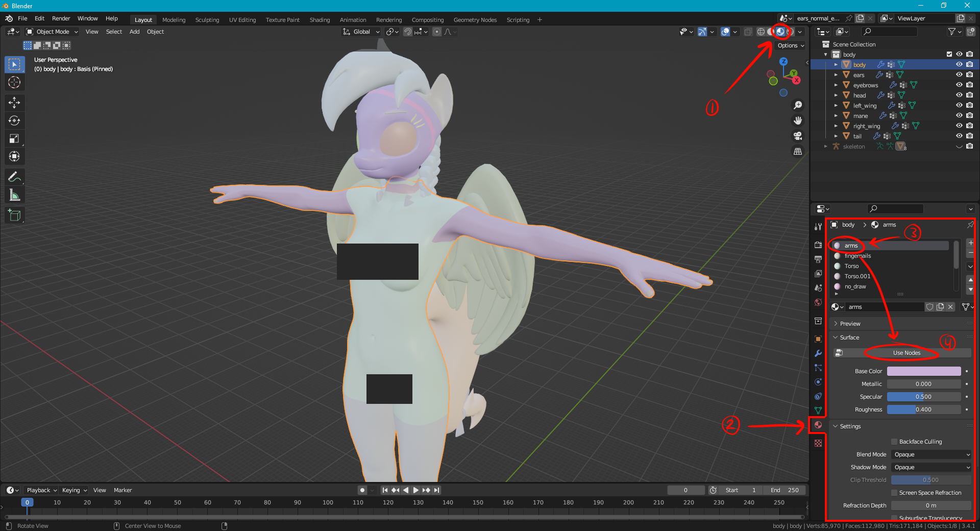
Task: Click the viewport zoom magnifier icon
Action: coord(797,105)
